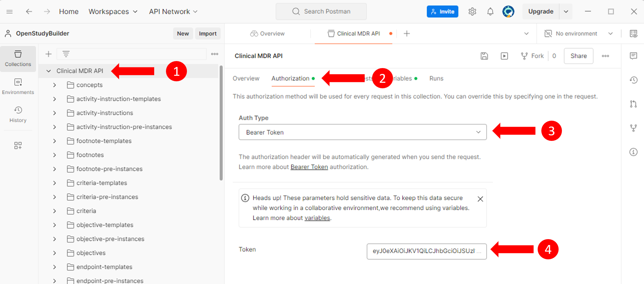Click the Token input field
Image resolution: width=644 pixels, height=284 pixels.
tap(427, 251)
